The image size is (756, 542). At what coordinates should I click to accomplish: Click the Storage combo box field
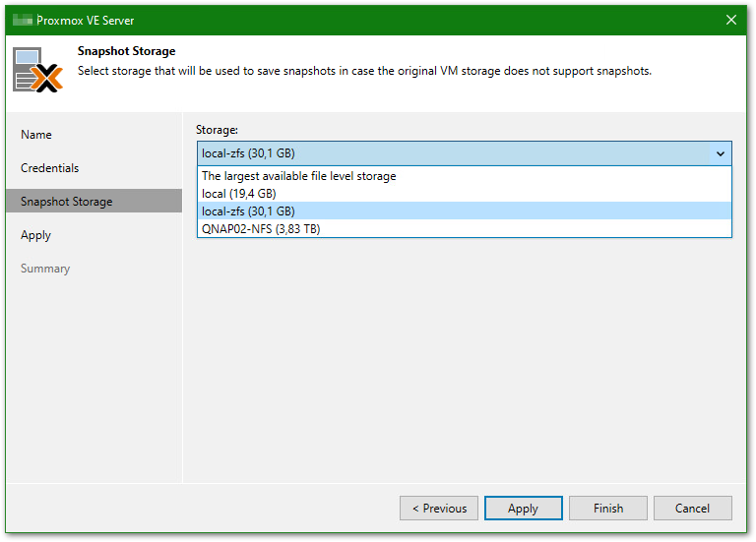pos(453,153)
